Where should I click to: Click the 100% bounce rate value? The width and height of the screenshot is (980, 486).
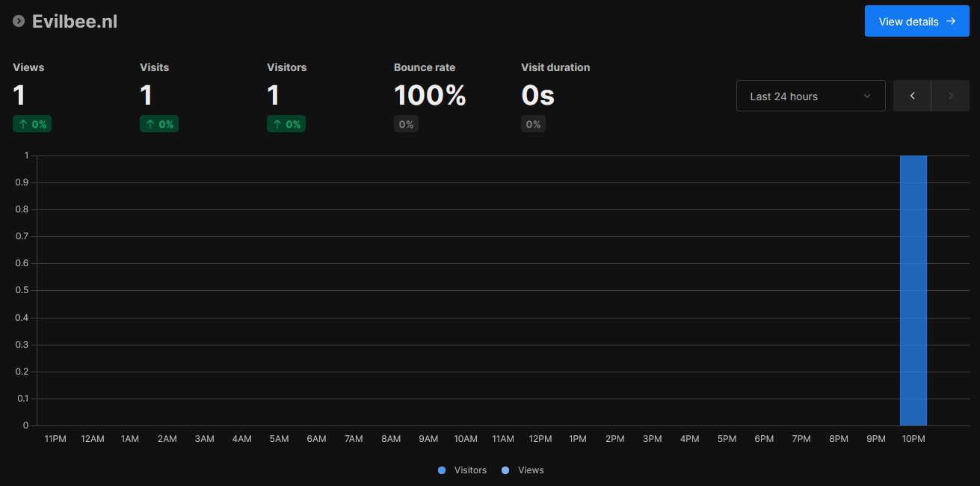pos(430,95)
